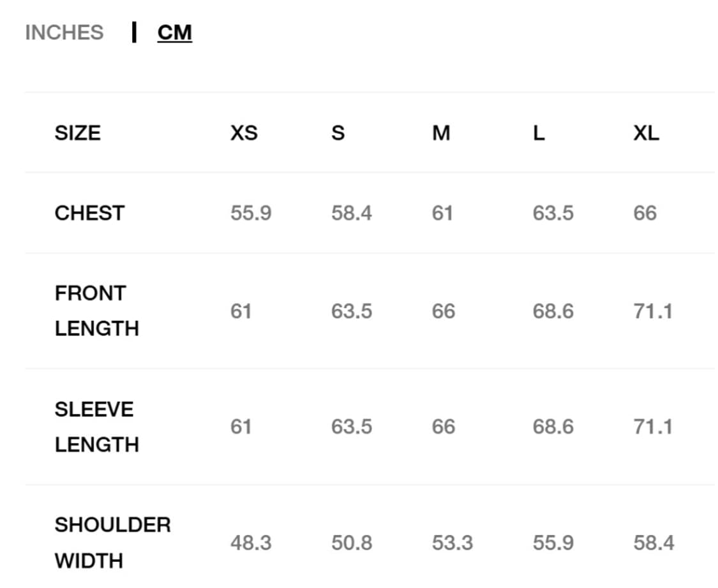Click shoulder width 53.3 for size M
Image resolution: width=718 pixels, height=588 pixels.
(452, 543)
